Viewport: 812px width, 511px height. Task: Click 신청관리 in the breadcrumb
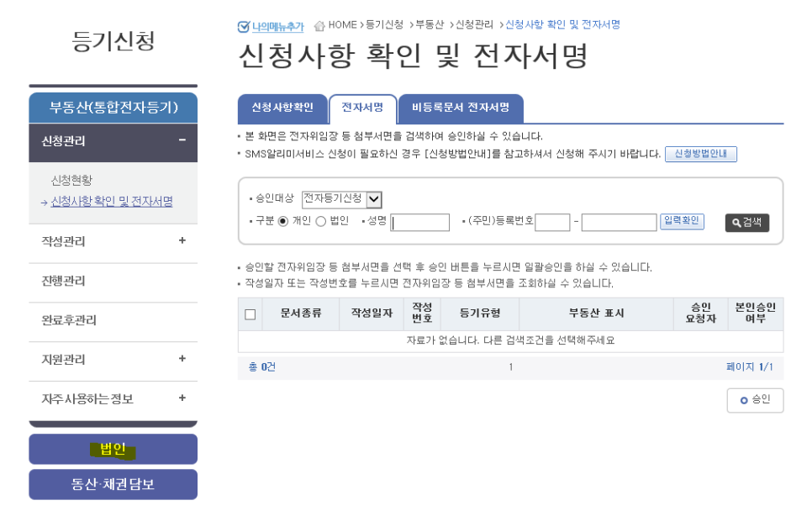(x=474, y=25)
